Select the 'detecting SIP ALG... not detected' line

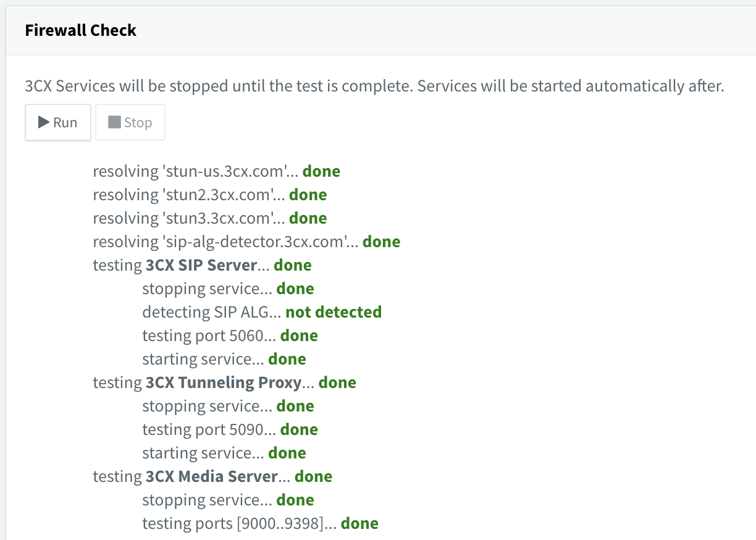point(262,312)
